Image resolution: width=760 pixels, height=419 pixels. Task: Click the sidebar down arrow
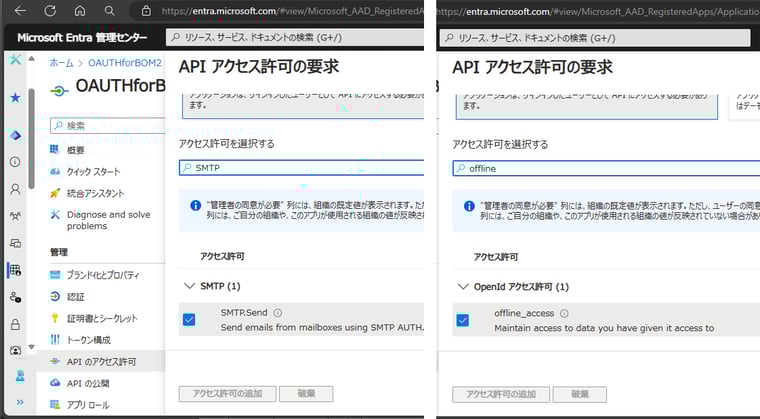(x=32, y=347)
